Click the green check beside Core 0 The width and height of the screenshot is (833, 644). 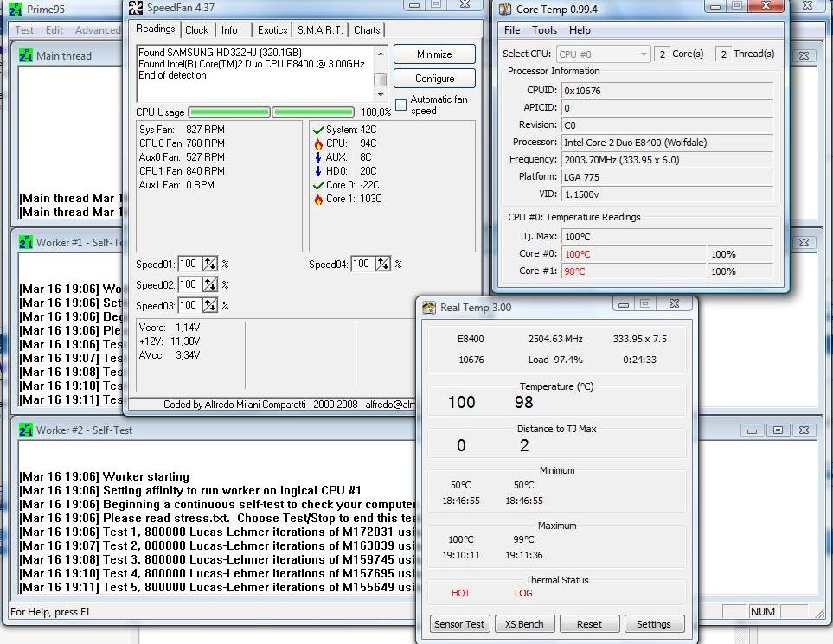(x=318, y=185)
